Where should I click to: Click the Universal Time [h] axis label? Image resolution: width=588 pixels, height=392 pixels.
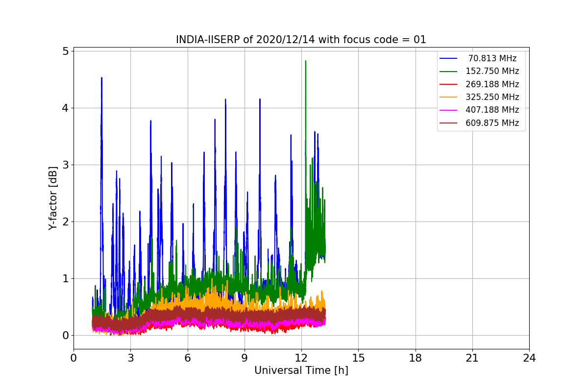click(x=301, y=370)
